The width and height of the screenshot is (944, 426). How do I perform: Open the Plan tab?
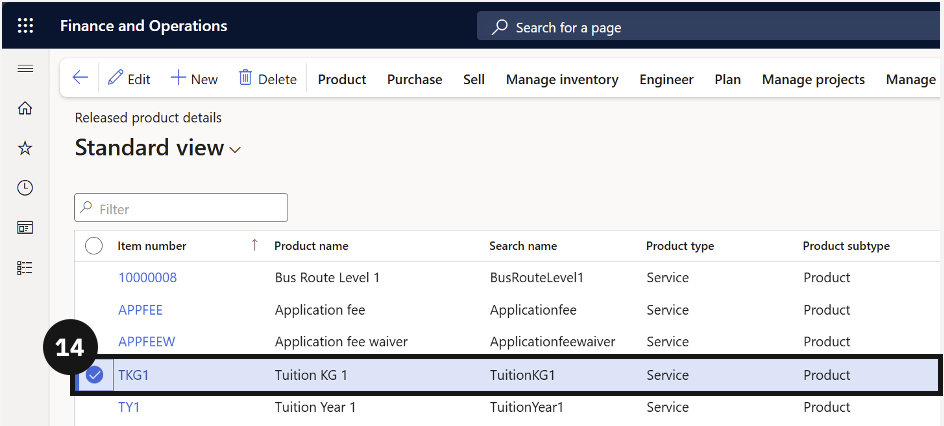(x=728, y=79)
